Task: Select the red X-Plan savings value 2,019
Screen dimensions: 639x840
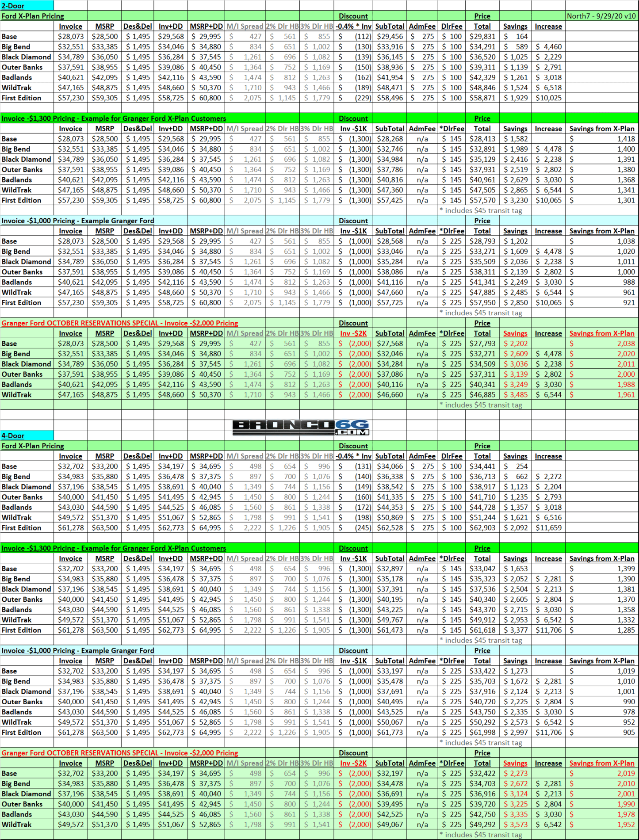Action: tap(602, 773)
